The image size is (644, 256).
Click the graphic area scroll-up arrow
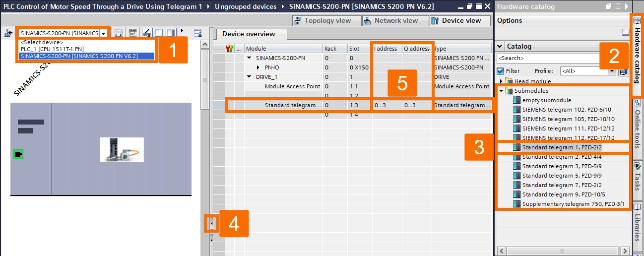coord(204,44)
